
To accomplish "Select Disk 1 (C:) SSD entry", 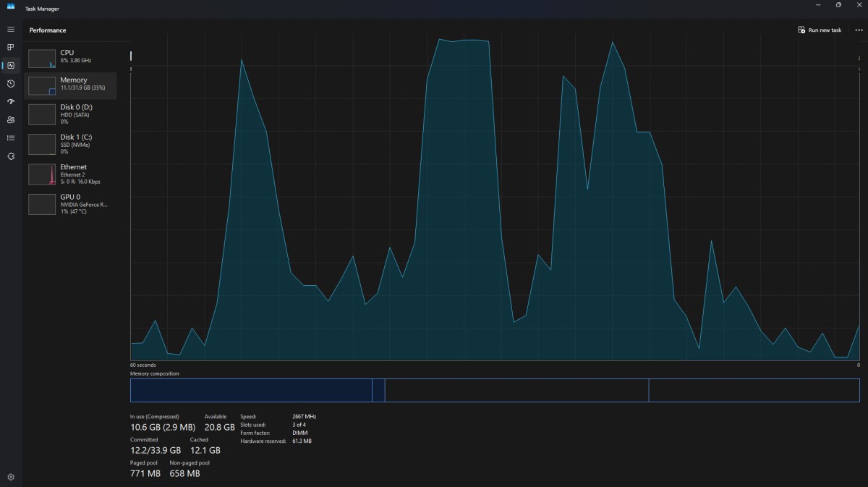I will pyautogui.click(x=70, y=143).
